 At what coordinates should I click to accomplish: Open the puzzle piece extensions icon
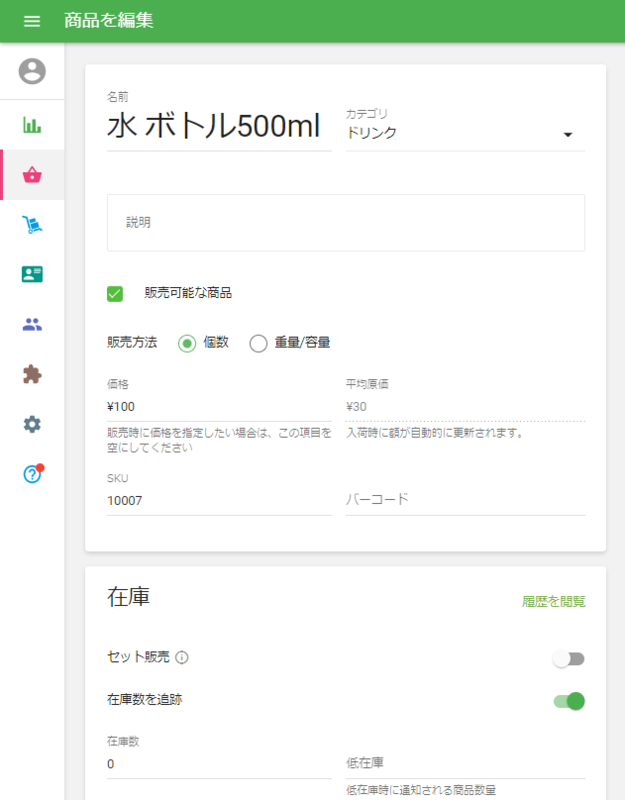[x=32, y=374]
